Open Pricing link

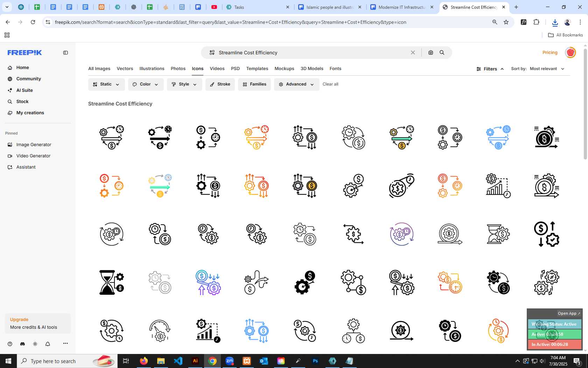550,53
